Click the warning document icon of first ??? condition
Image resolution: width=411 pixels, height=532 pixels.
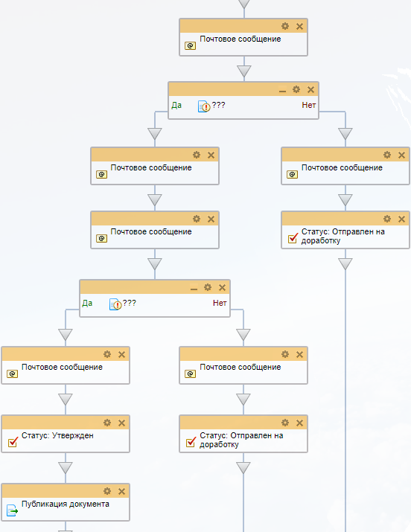click(x=204, y=106)
